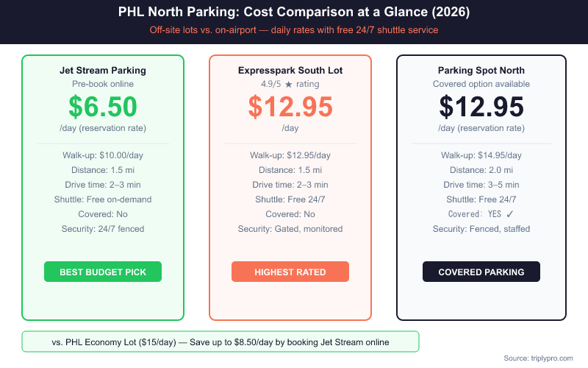Select the COVERED PARKING button
Viewport: 588px width, 368px height.
point(481,272)
